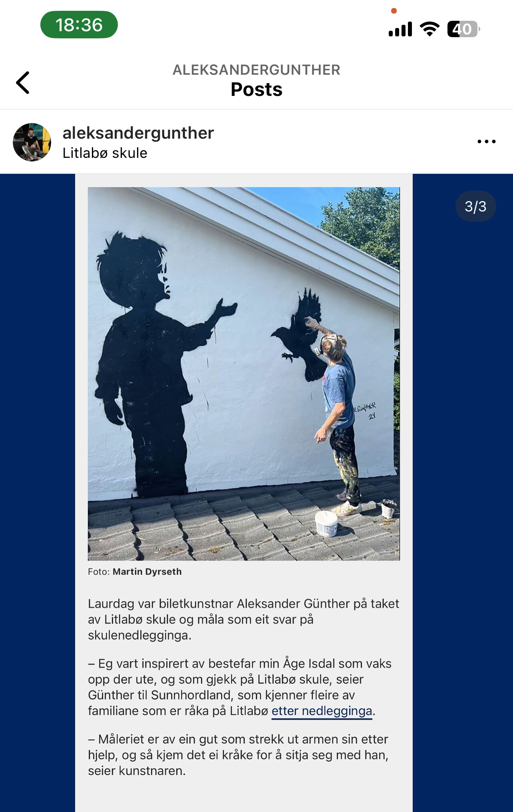Follow the 'etter nedlegginga' hyperlink

pyautogui.click(x=322, y=711)
